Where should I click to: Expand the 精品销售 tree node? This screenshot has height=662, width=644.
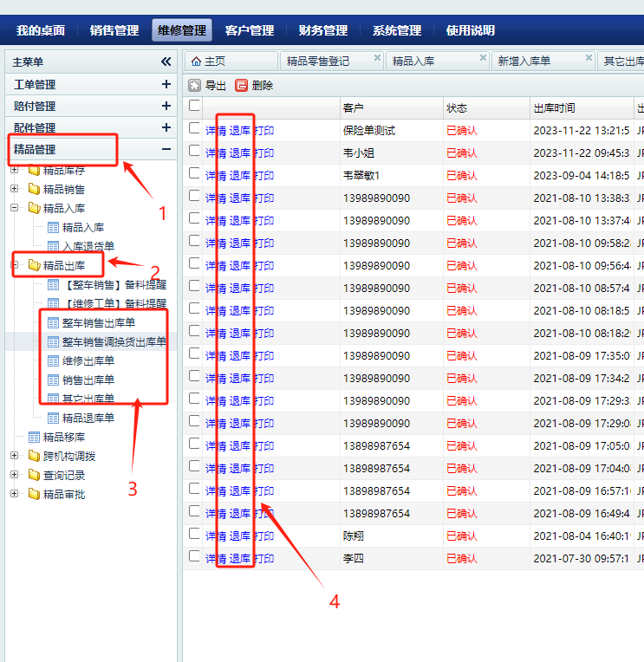point(15,189)
